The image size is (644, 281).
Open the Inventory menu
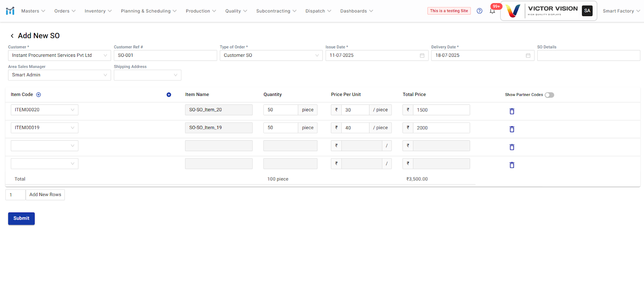tap(98, 11)
